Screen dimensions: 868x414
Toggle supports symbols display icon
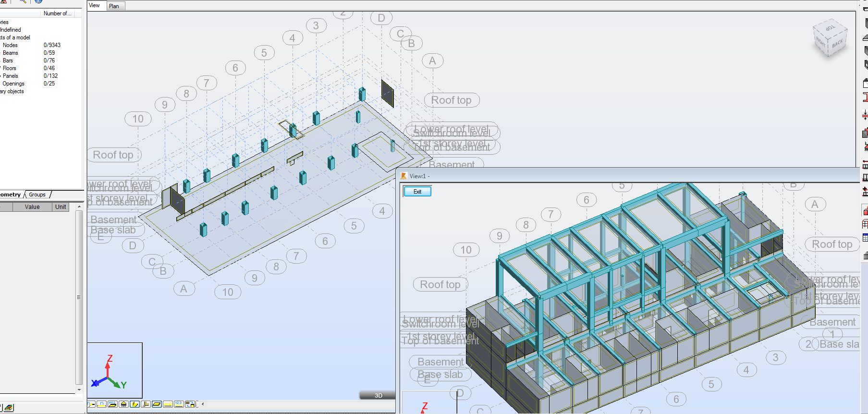coord(123,404)
